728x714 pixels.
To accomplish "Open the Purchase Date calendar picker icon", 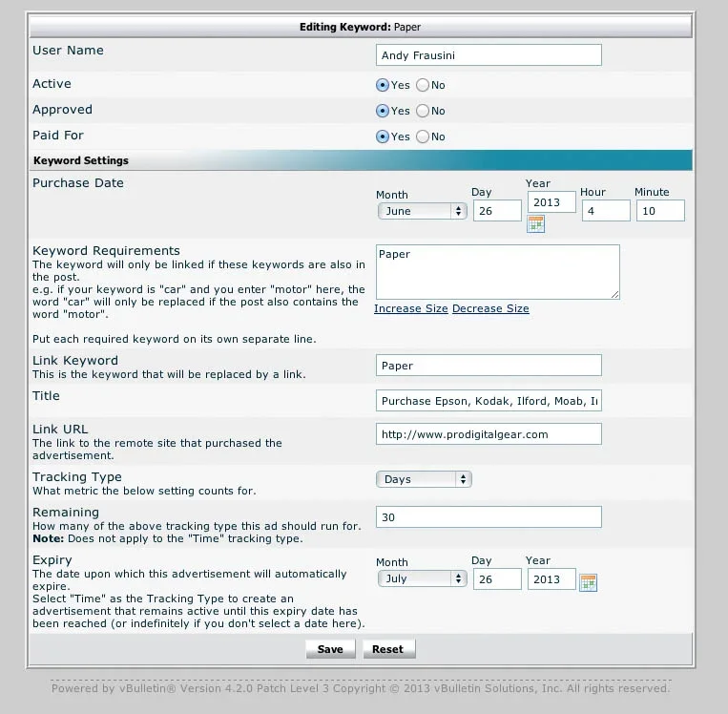I will tap(536, 224).
